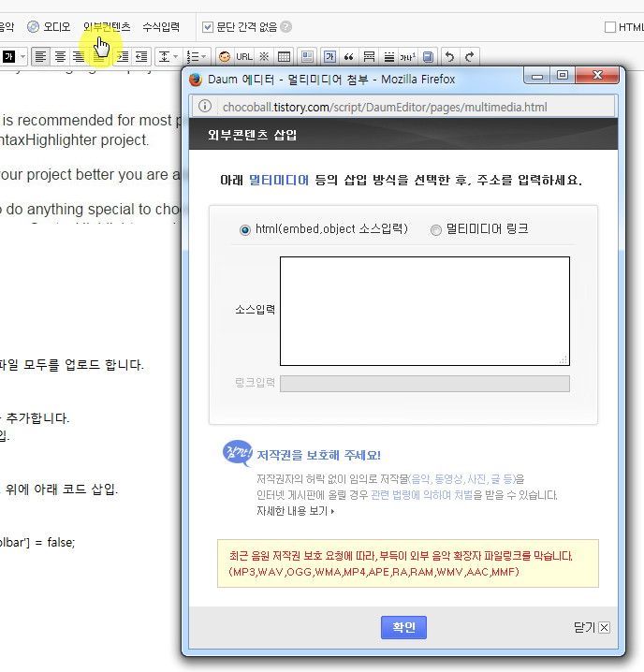Click the text background color '가' swatch
The width and height of the screenshot is (644, 672).
[x=8, y=56]
